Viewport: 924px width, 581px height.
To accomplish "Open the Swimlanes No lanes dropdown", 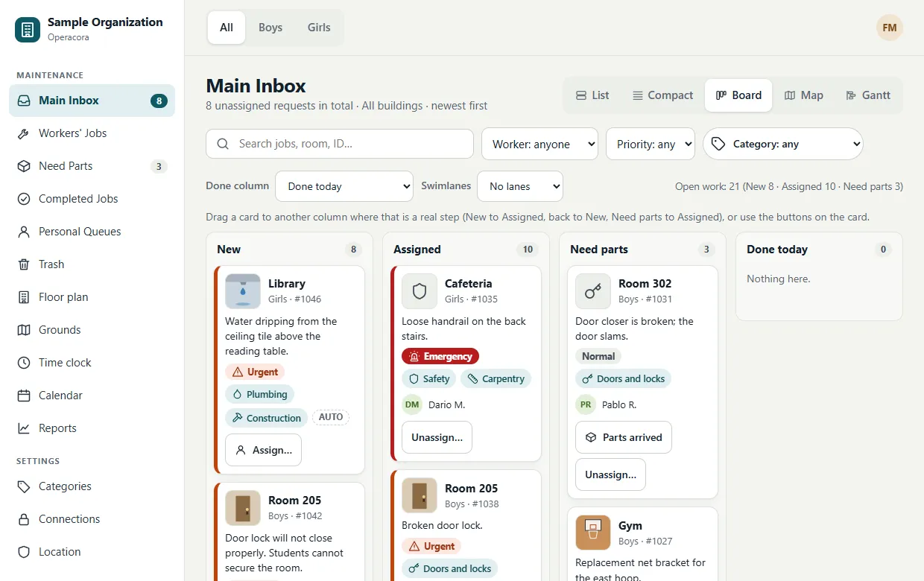I will point(520,186).
